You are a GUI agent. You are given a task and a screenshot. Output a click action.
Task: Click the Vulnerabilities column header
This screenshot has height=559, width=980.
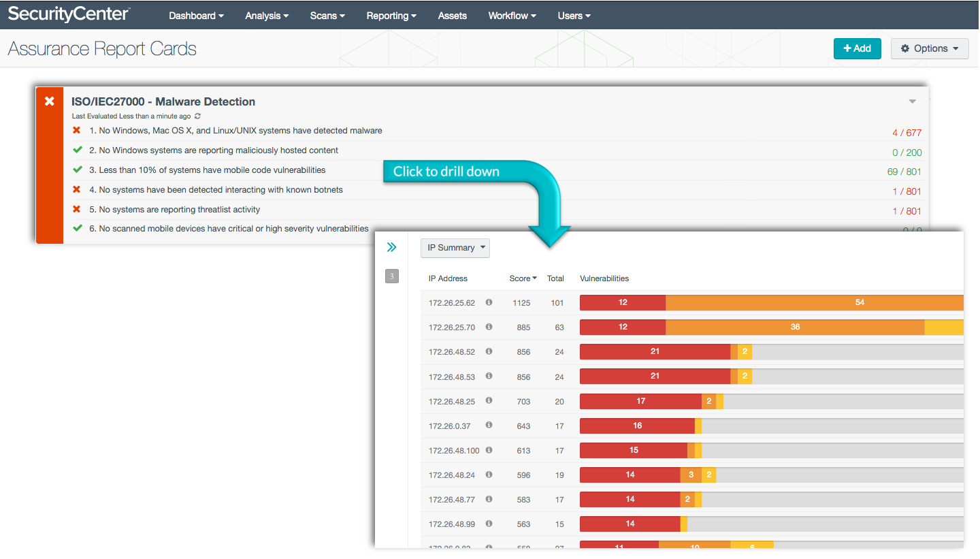(x=604, y=278)
